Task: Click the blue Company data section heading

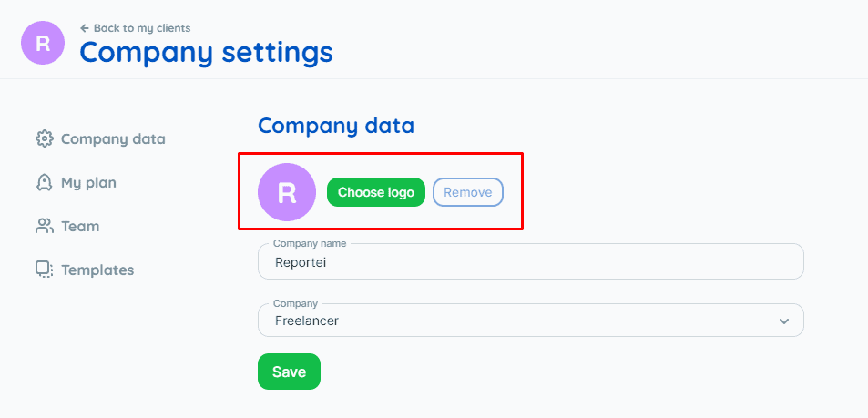Action: pos(336,126)
